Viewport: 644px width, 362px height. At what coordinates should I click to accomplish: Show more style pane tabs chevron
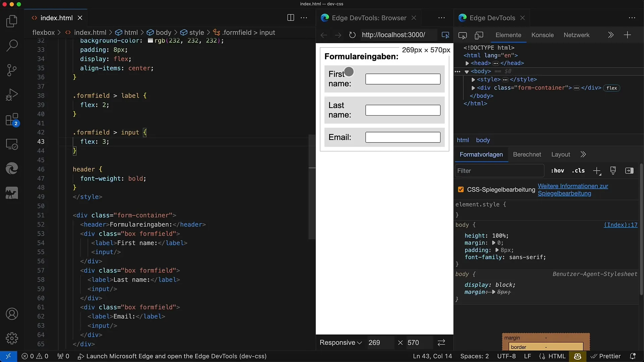point(583,154)
